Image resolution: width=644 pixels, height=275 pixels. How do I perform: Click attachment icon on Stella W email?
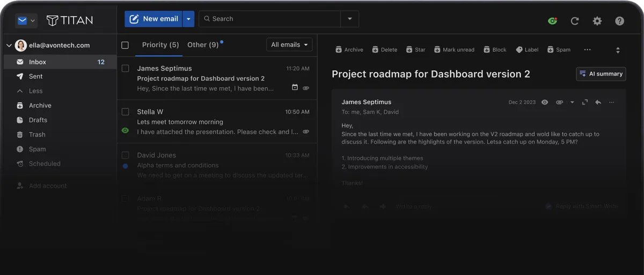click(x=306, y=131)
